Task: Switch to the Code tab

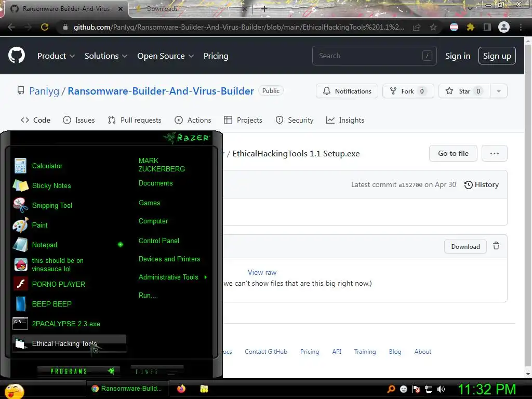Action: (x=35, y=120)
